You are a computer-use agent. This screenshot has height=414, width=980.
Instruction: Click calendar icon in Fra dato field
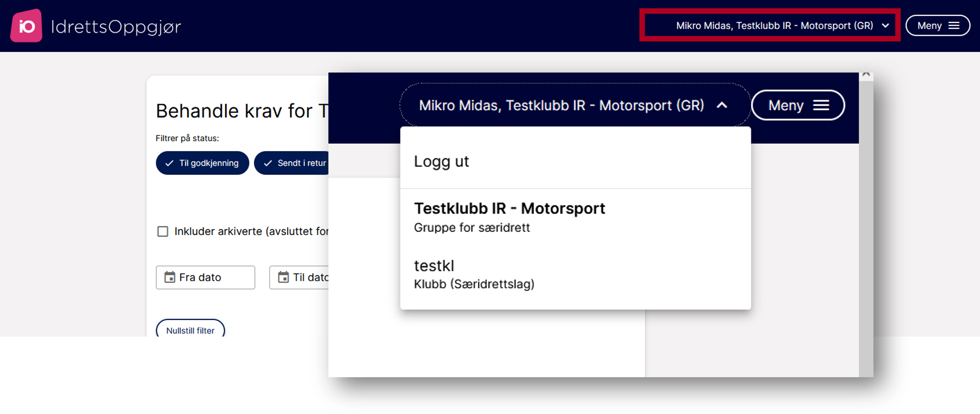(x=170, y=277)
